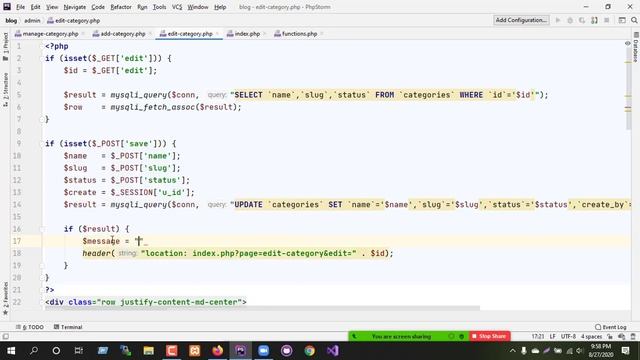Viewport: 640px width, 360px height.
Task: Open Zoom from taskbar
Action: [x=264, y=351]
